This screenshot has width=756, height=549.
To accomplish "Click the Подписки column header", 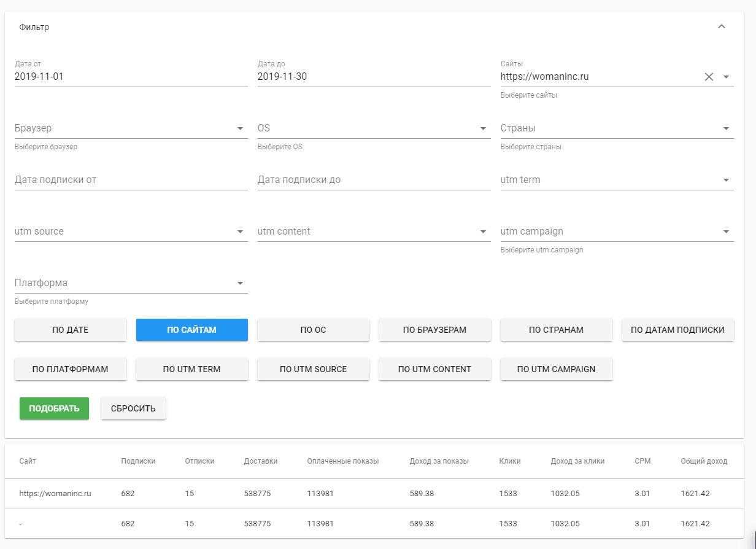I will (138, 461).
